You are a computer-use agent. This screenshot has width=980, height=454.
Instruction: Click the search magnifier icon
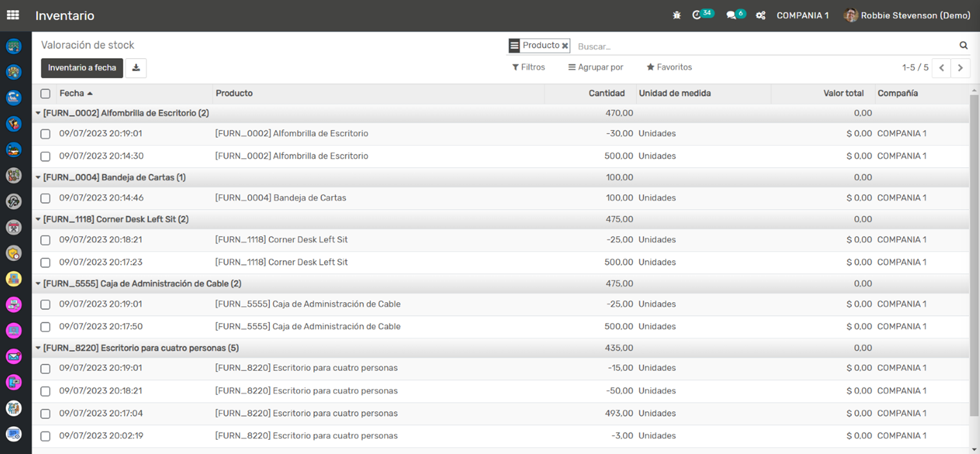tap(963, 46)
